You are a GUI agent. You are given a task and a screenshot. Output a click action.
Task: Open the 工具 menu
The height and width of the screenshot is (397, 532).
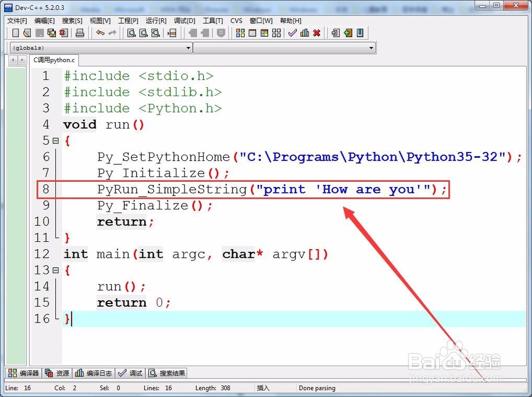[212, 21]
